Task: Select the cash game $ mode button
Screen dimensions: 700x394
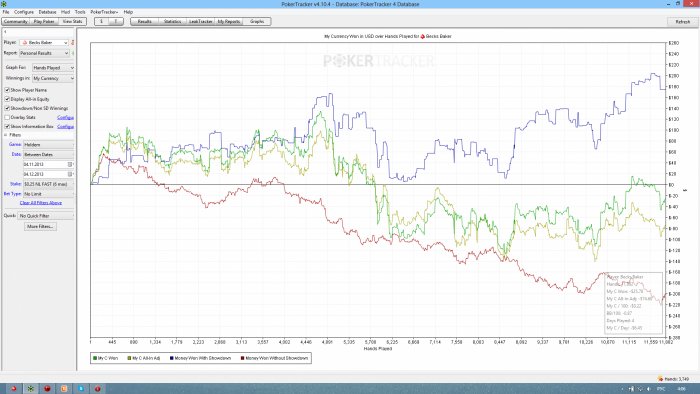Action: [x=101, y=21]
